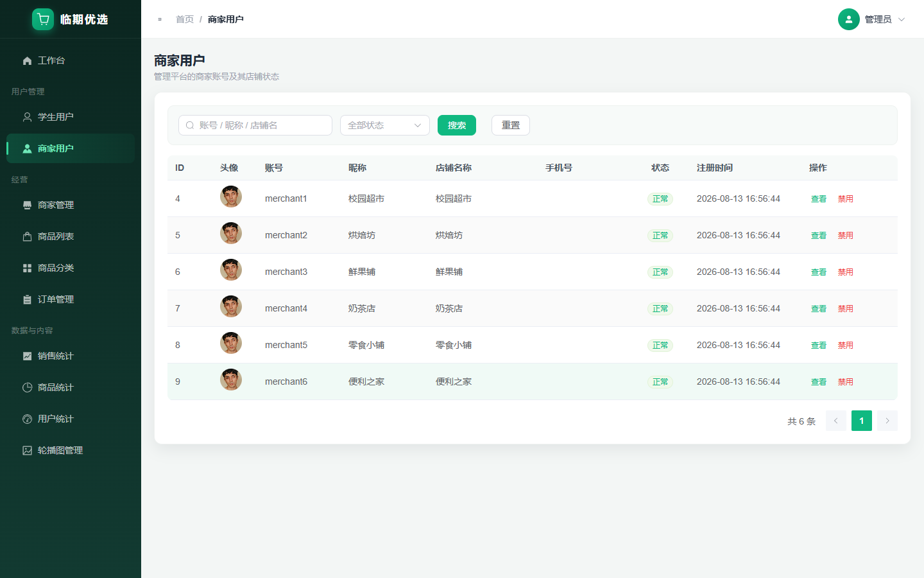Click the grid icon beside 商品分类
The image size is (924, 578).
tap(27, 268)
